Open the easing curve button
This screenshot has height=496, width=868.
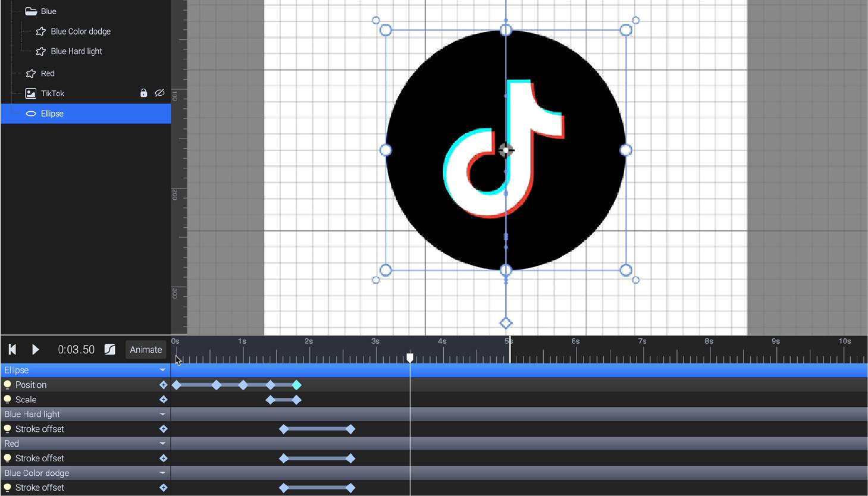(110, 350)
